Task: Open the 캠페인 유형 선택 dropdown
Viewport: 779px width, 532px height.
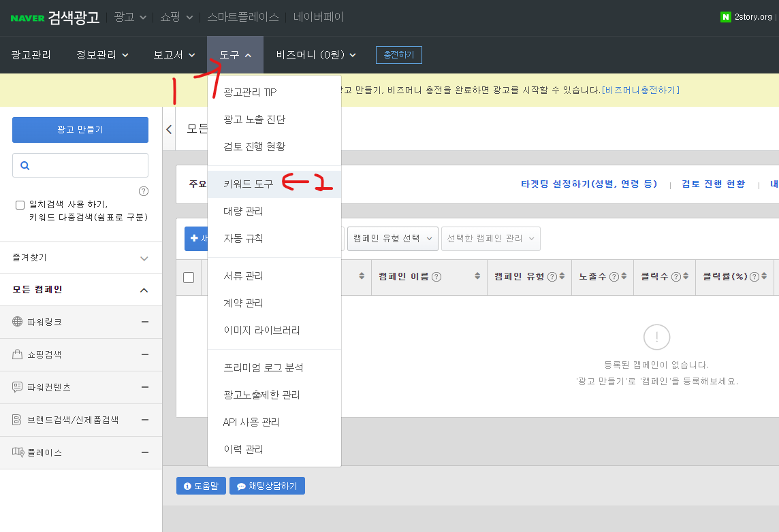Action: pyautogui.click(x=392, y=238)
